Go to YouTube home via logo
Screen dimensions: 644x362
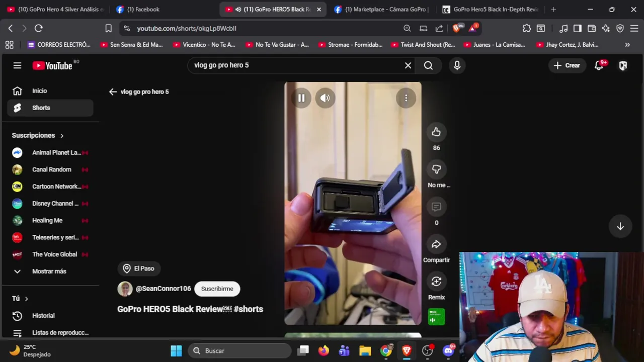[x=52, y=65]
